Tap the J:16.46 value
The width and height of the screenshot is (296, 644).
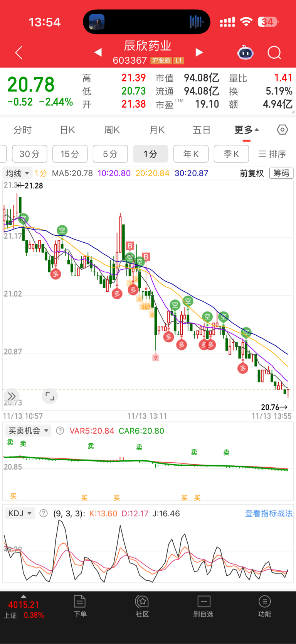[166, 514]
